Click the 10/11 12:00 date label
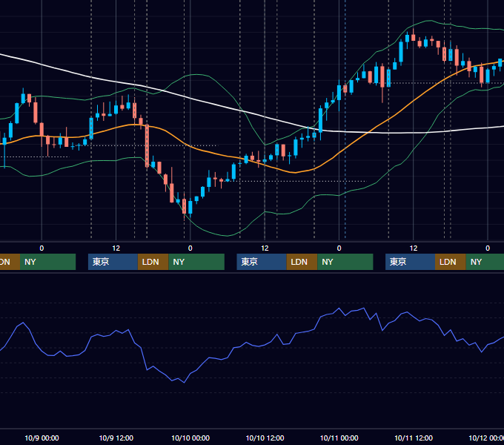This screenshot has height=445, width=504. 414,438
